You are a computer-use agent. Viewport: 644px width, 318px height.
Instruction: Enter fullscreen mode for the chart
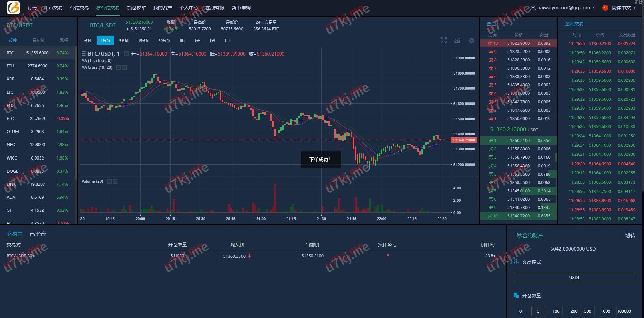coord(443,41)
